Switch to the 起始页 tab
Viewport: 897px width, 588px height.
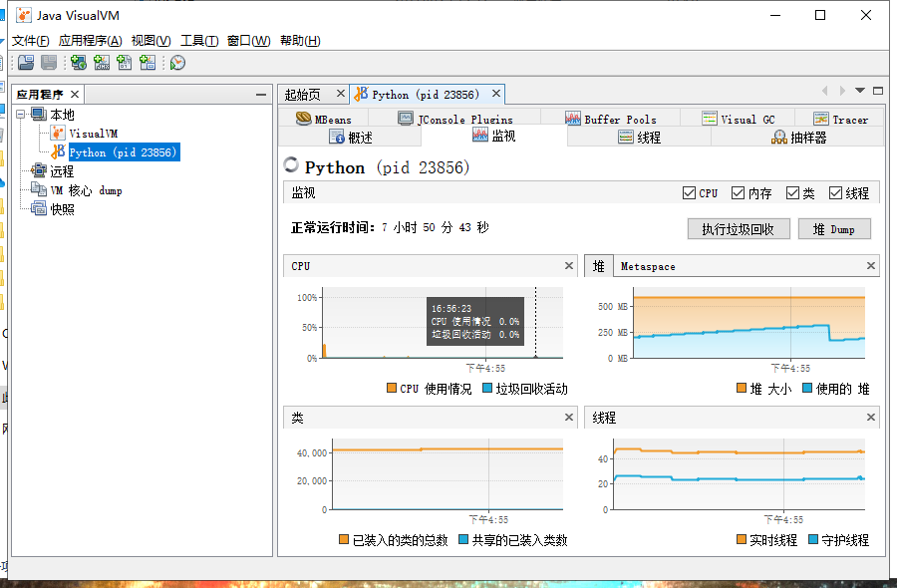(303, 94)
